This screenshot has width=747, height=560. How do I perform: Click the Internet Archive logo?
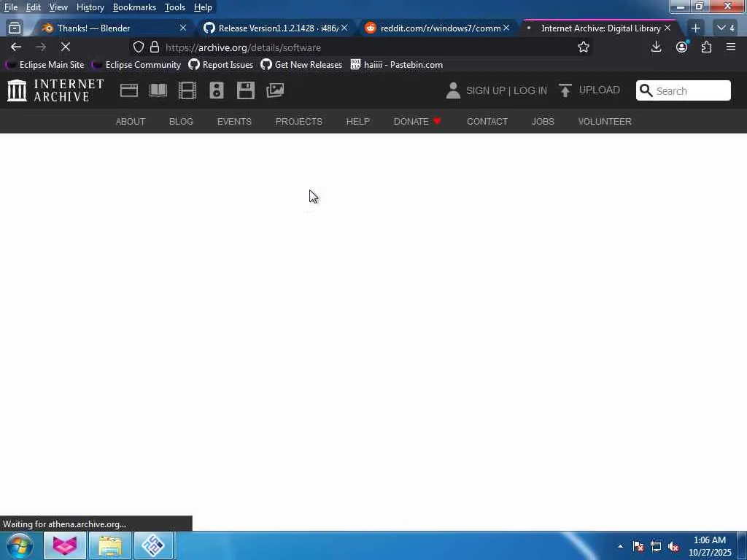55,90
